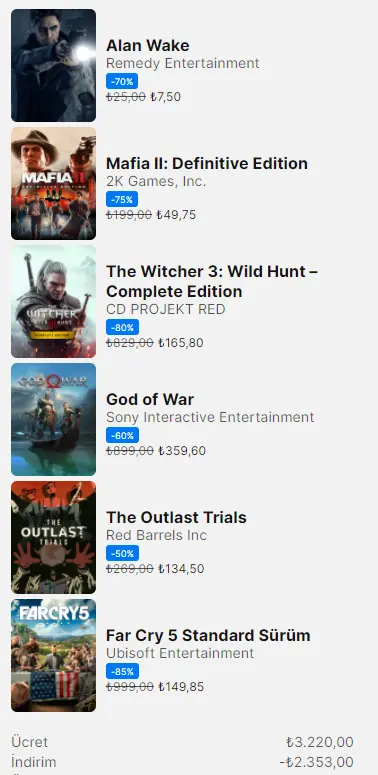Click Far Cry 5 Standard Sürüm title
Screen dimensions: 378x775
click(209, 635)
